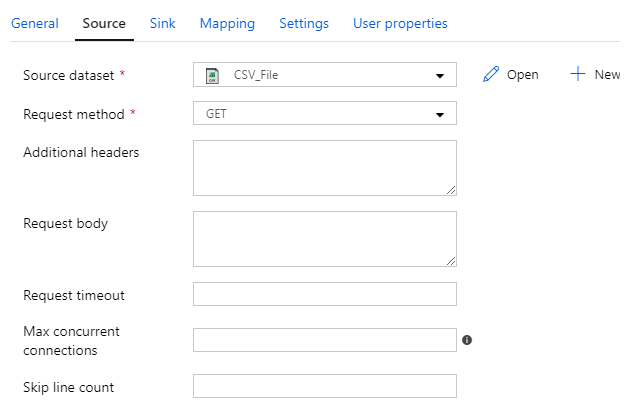Click the pencil icon next to Open
This screenshot has width=630, height=410.
point(490,75)
